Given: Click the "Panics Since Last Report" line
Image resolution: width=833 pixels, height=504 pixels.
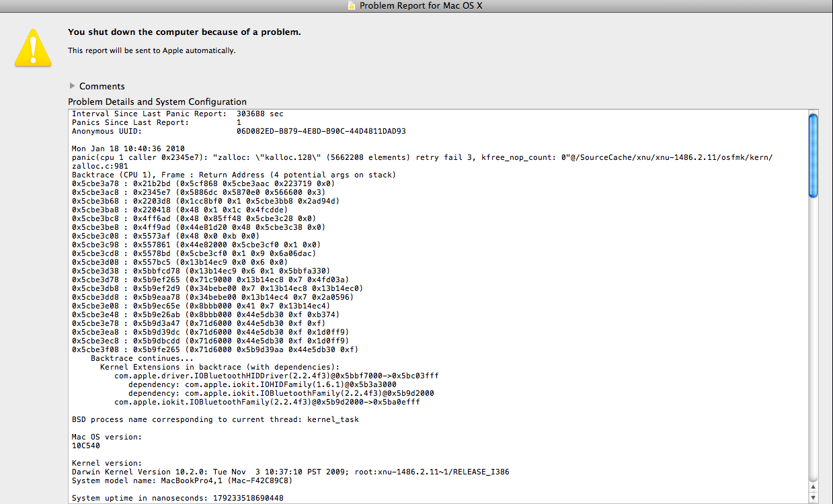Looking at the screenshot, I should 156,123.
